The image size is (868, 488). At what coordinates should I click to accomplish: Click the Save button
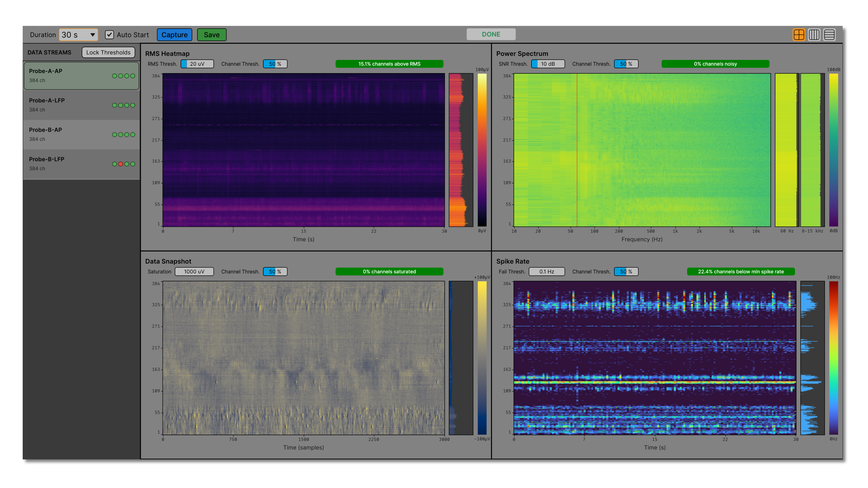click(x=212, y=35)
